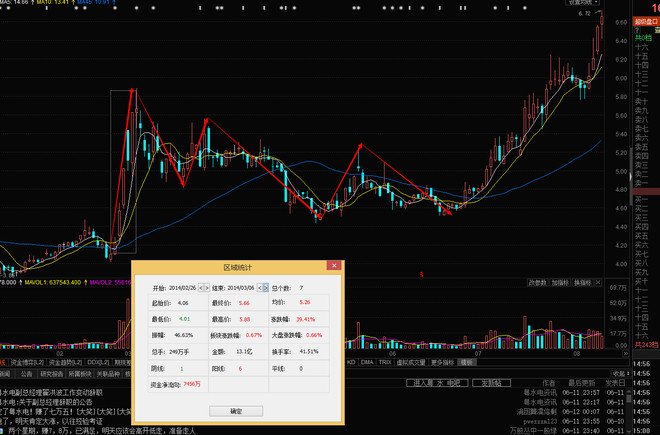Sort posts by 发表日 column
Viewport: 660px width, 435px height.
click(615, 383)
